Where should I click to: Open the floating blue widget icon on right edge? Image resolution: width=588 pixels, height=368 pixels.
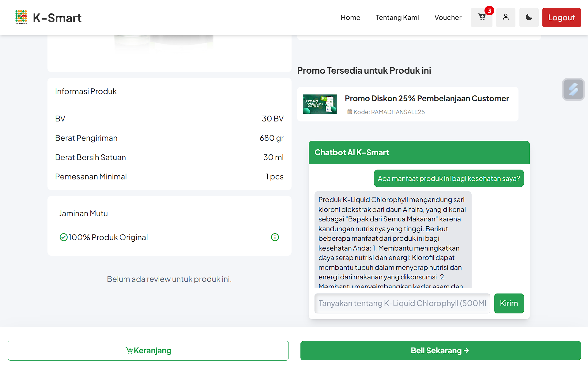click(573, 89)
